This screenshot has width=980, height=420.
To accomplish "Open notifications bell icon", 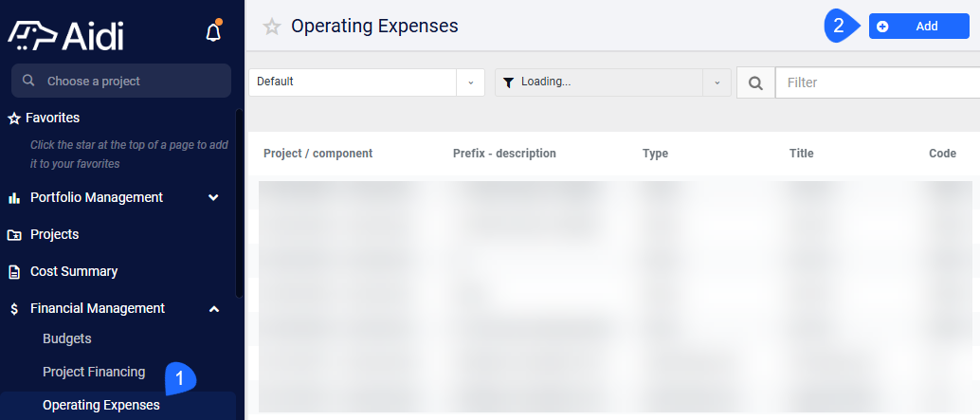I will point(214,32).
